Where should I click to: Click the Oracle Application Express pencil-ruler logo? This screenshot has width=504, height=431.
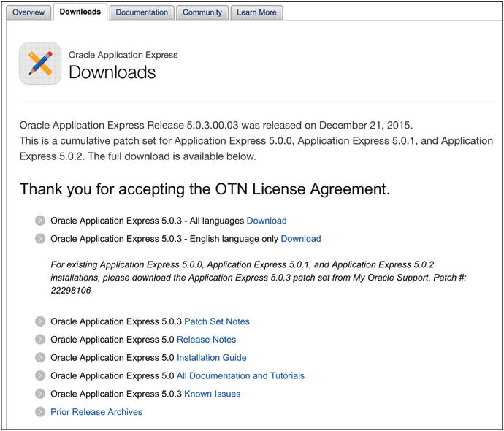(x=40, y=64)
